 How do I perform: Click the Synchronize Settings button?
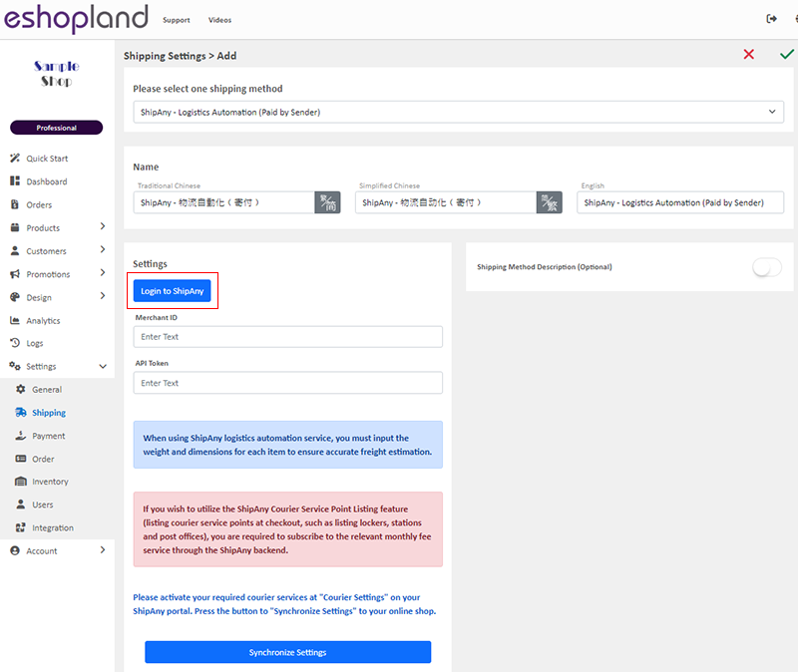(287, 652)
